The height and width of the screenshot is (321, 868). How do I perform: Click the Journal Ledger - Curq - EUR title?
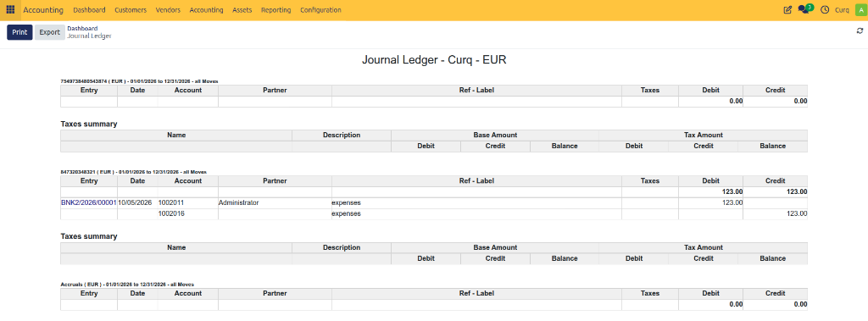[434, 60]
